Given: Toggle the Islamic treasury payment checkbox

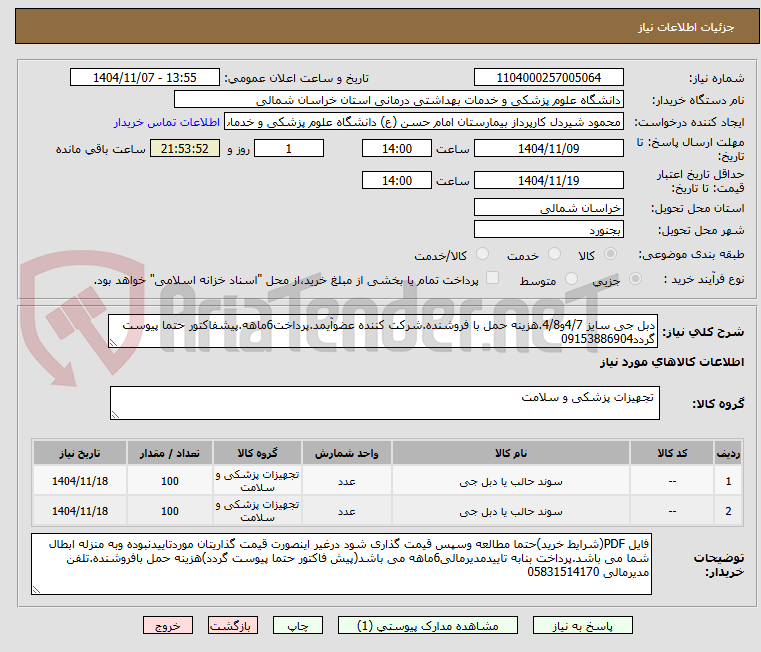Looking at the screenshot, I should [492, 278].
